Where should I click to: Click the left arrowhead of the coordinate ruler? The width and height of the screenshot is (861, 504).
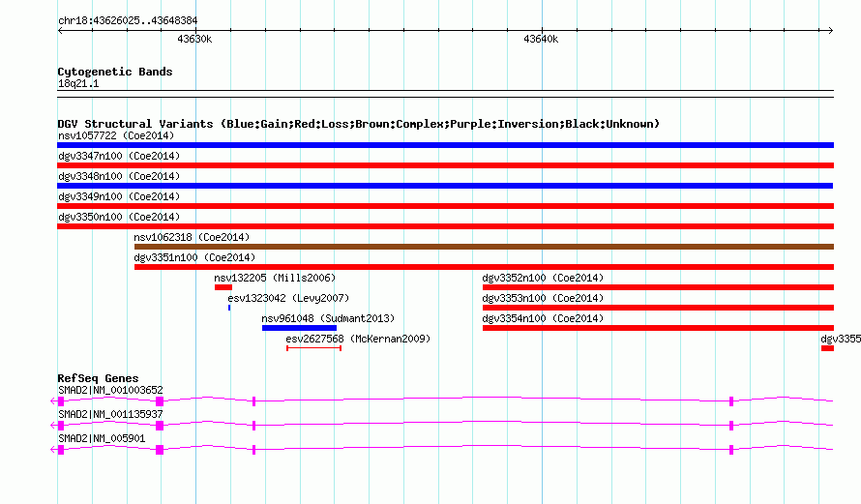pyautogui.click(x=60, y=31)
